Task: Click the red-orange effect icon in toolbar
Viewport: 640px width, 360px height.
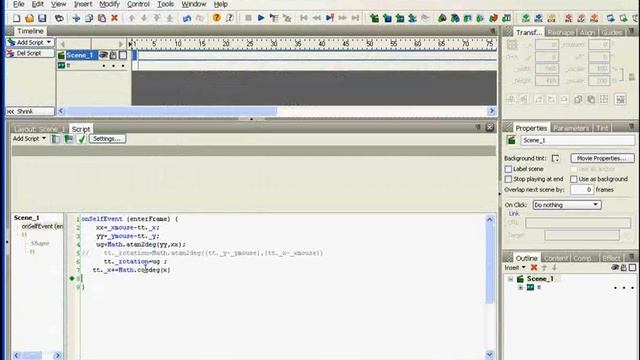Action: [x=493, y=18]
